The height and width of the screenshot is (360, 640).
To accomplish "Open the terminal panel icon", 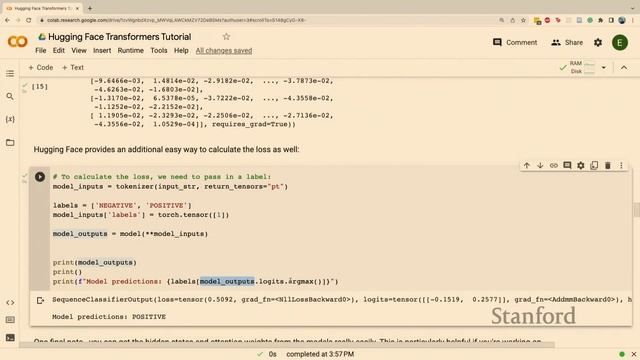I will coord(10,338).
